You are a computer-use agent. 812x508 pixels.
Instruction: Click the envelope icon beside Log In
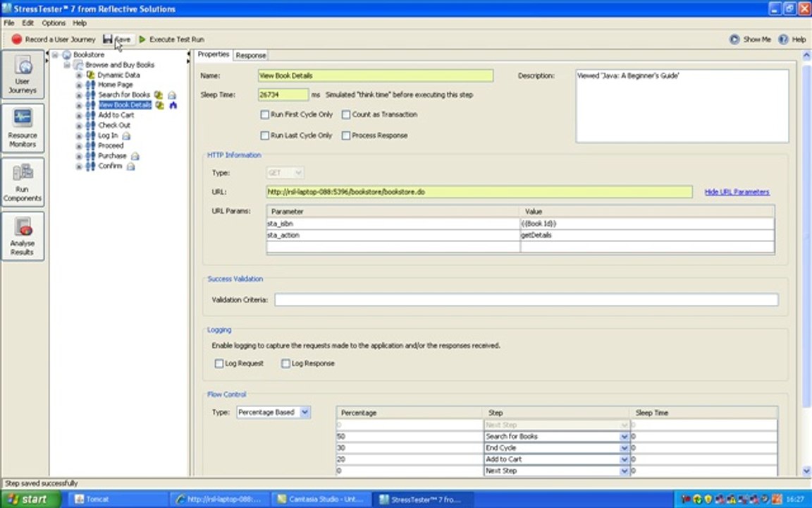pyautogui.click(x=126, y=135)
